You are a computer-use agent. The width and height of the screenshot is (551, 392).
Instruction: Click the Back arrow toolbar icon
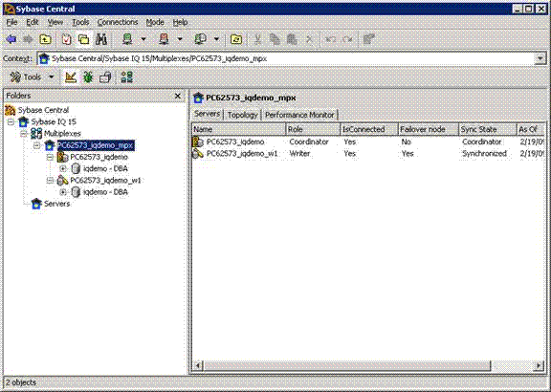pos(11,39)
